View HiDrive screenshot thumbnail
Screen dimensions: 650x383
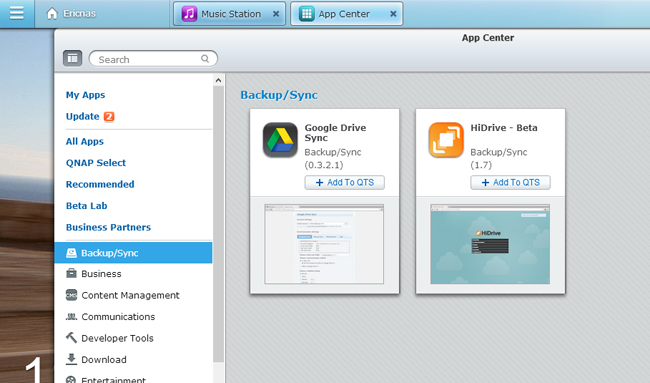tap(490, 244)
